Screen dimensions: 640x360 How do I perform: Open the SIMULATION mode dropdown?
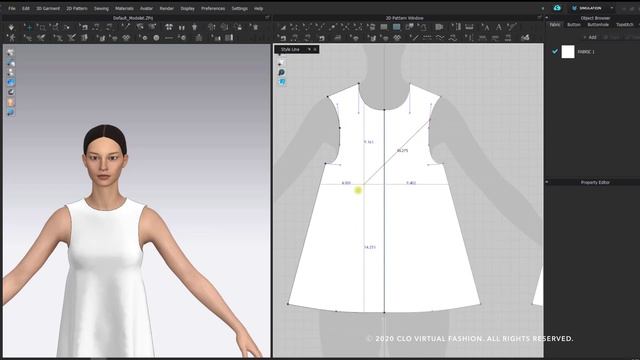(x=611, y=8)
